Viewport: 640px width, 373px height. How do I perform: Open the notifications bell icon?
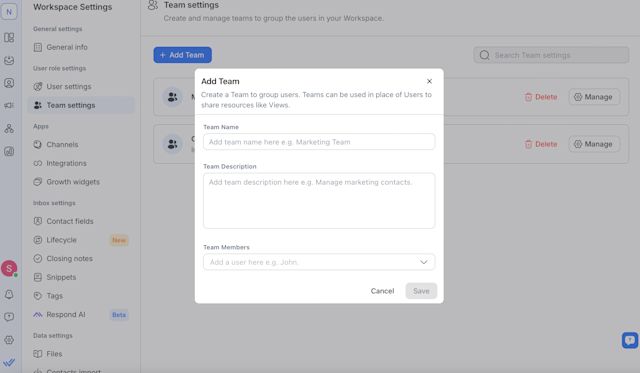coord(9,294)
